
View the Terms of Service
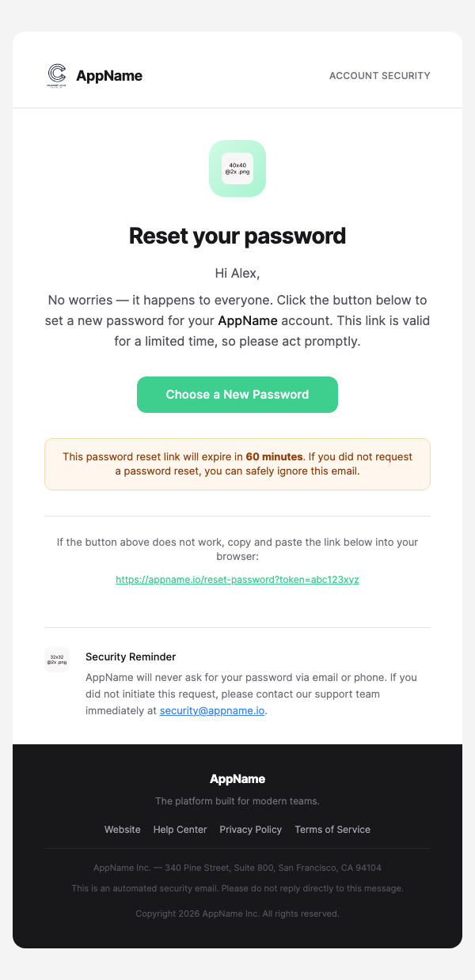[x=332, y=829]
